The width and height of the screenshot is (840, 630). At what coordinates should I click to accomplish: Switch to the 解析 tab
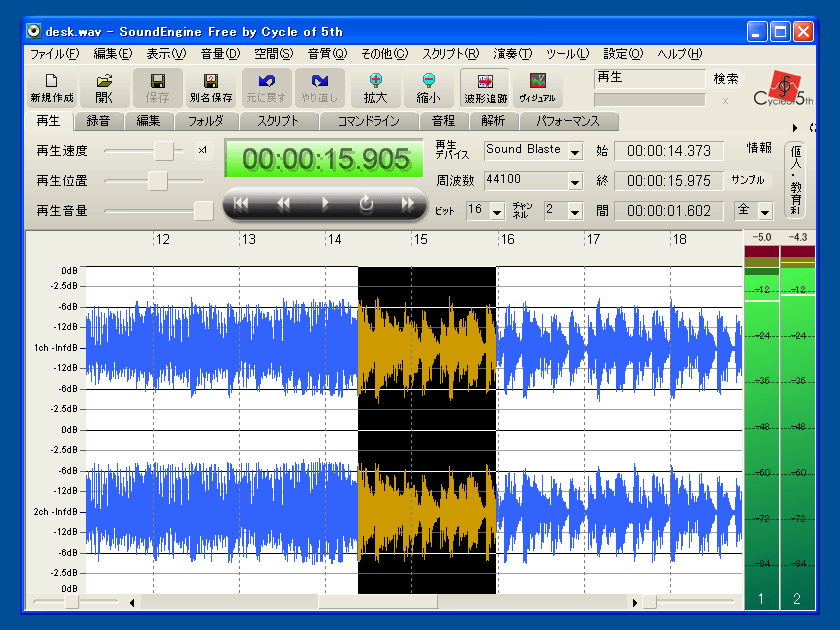tap(493, 121)
